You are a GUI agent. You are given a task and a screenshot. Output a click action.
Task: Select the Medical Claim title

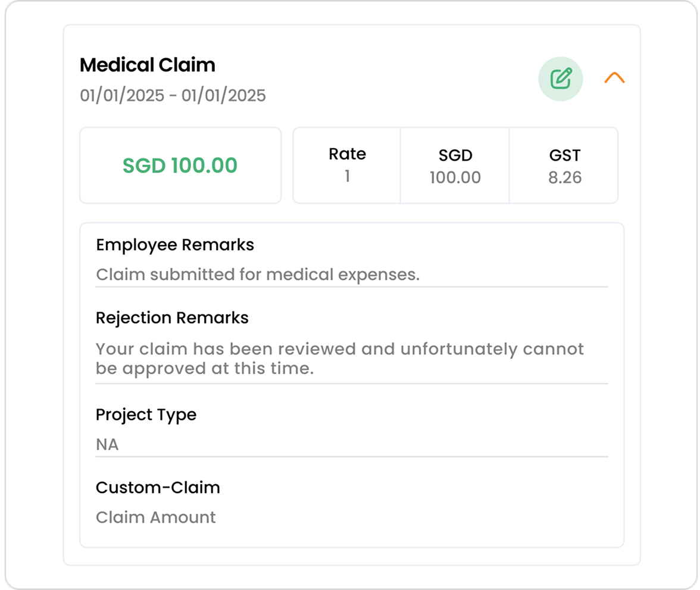point(148,65)
